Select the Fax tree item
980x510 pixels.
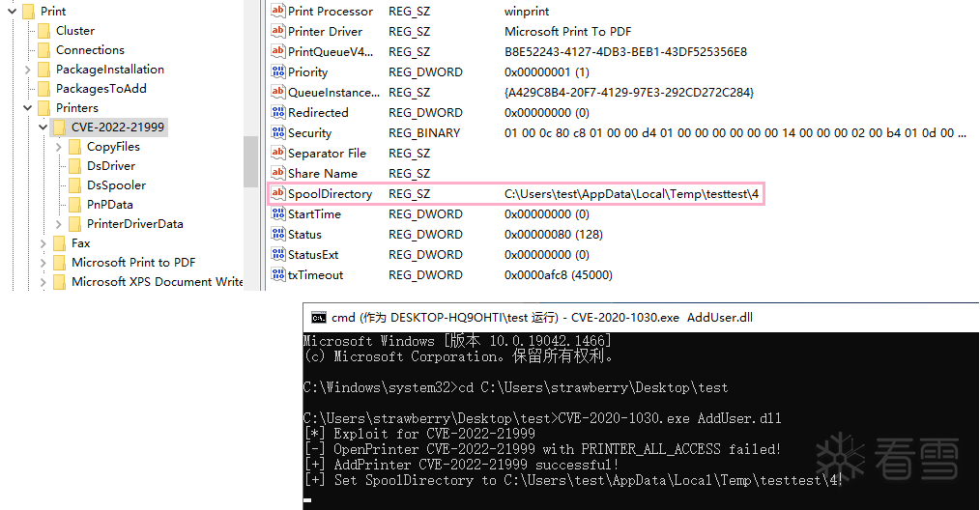80,243
